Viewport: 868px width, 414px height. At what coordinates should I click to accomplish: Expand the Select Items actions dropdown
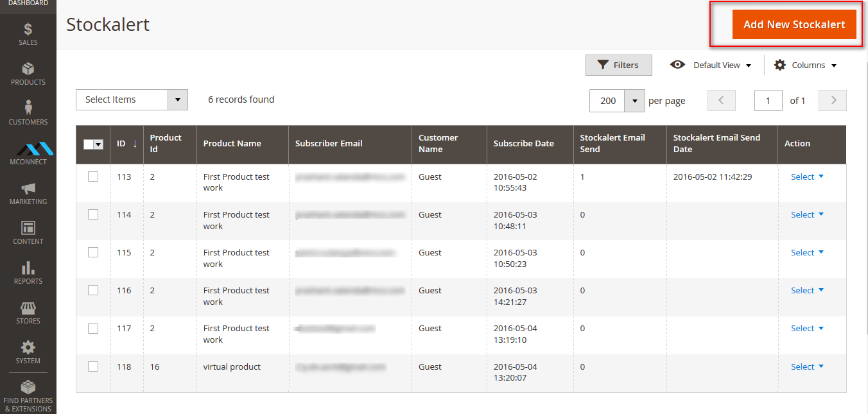tap(177, 99)
